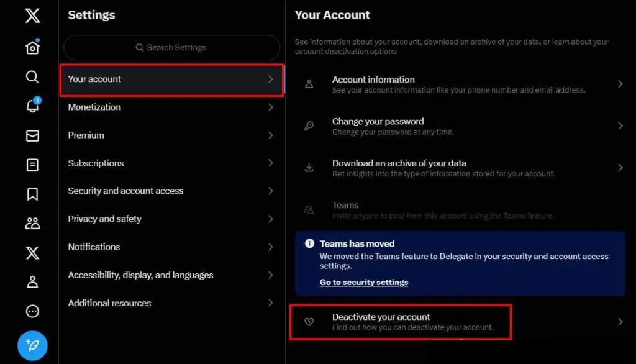Open the Notifications bell icon

point(32,106)
